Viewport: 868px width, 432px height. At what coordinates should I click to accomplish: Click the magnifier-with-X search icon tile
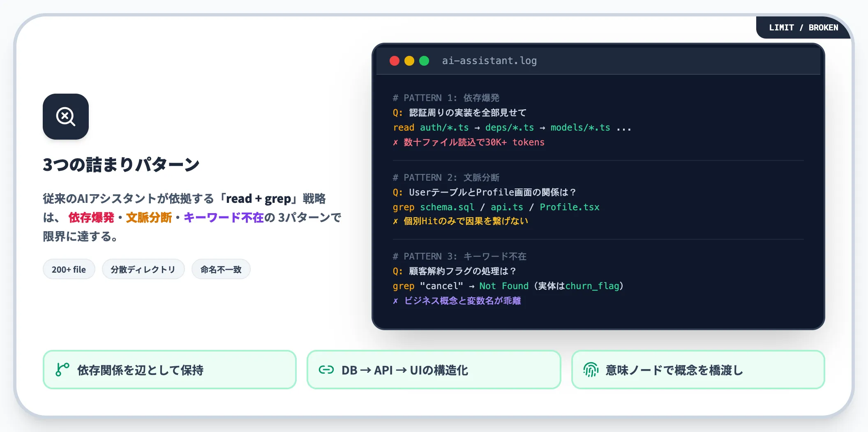(x=66, y=117)
